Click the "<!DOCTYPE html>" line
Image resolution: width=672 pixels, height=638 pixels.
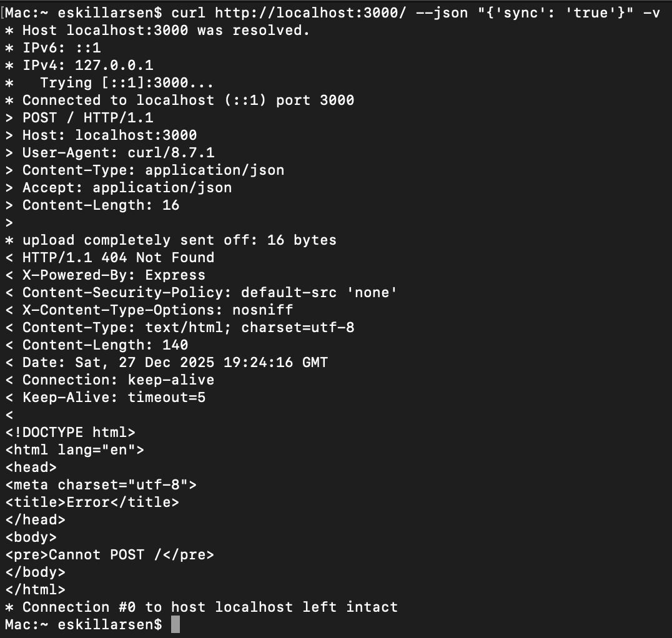[70, 432]
